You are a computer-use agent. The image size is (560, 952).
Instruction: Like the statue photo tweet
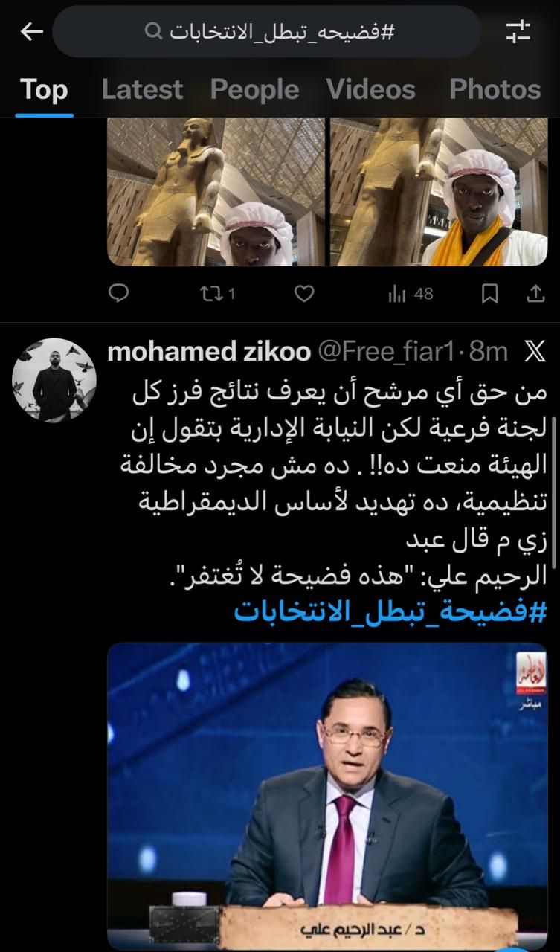pos(304,294)
